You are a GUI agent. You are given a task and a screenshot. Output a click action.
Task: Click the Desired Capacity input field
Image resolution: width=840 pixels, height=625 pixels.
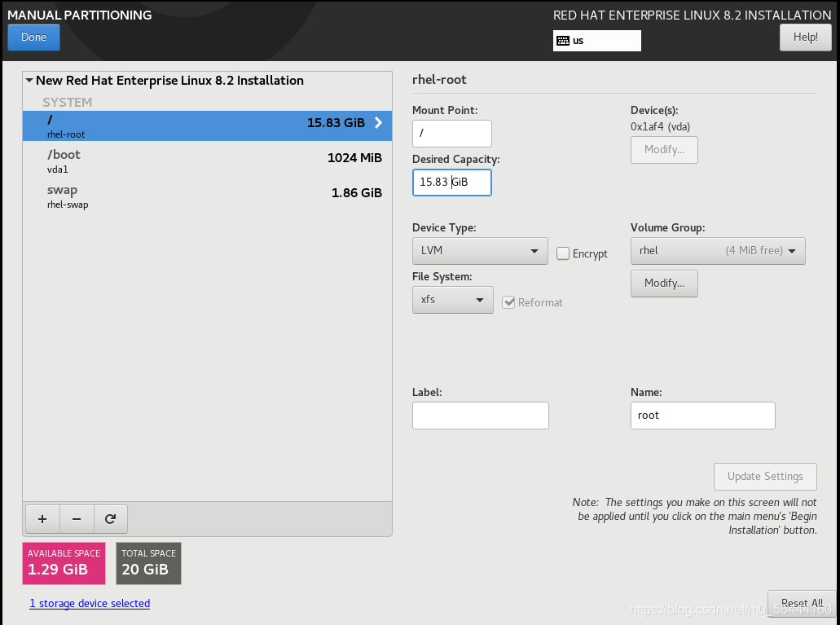[x=452, y=183]
